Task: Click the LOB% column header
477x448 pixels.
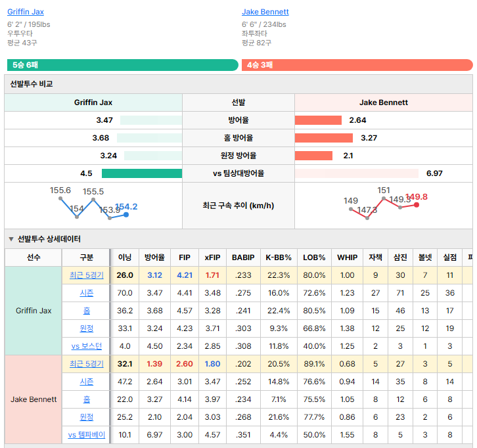Action: click(x=314, y=258)
